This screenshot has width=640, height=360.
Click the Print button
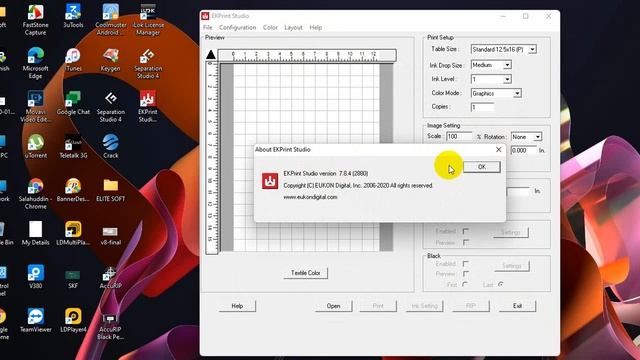378,306
